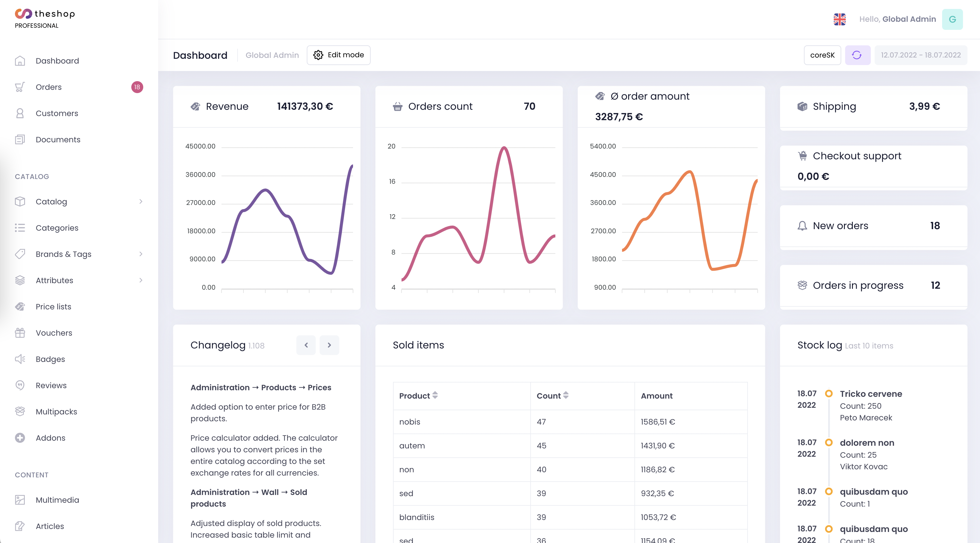
Task: Open the Dashboard home icon in sidebar
Action: 20,61
